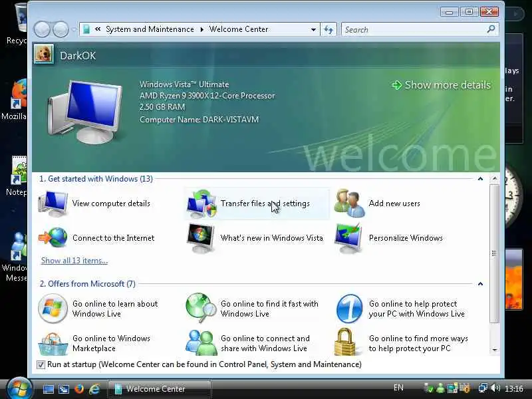Click the taskbar clock showing 13:16
This screenshot has height=399, width=532.
click(x=513, y=388)
